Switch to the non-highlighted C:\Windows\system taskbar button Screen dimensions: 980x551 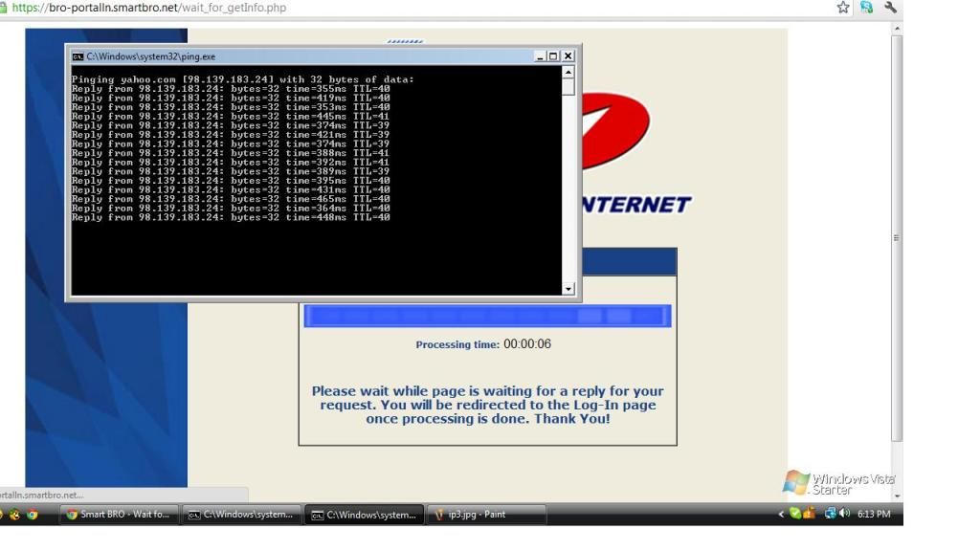point(241,515)
